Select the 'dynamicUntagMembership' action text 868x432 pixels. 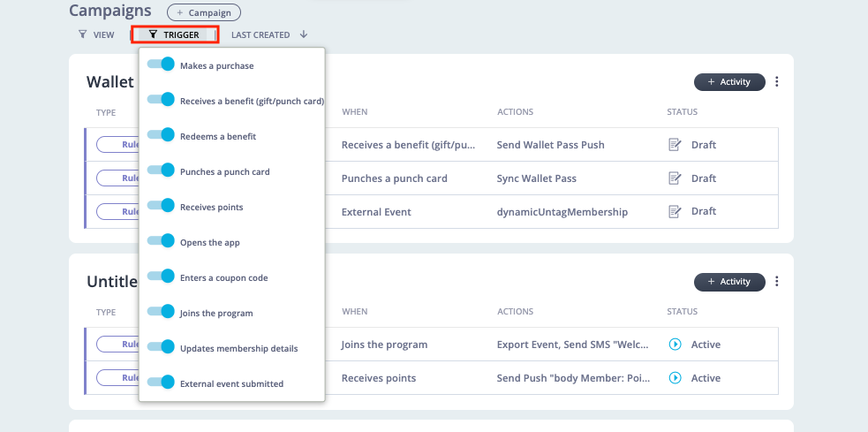click(x=562, y=212)
